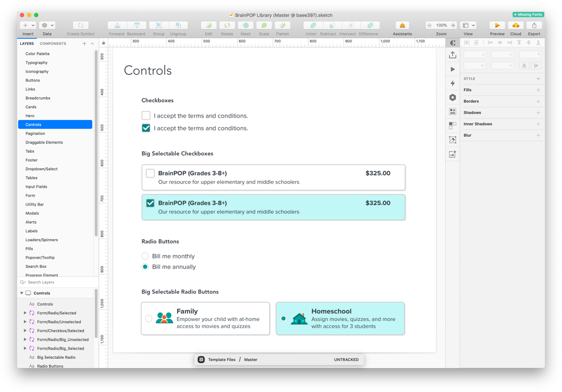This screenshot has width=562, height=392.
Task: Check the unselected BrainPOP Grades 3-8+ checkbox
Action: pos(150,174)
